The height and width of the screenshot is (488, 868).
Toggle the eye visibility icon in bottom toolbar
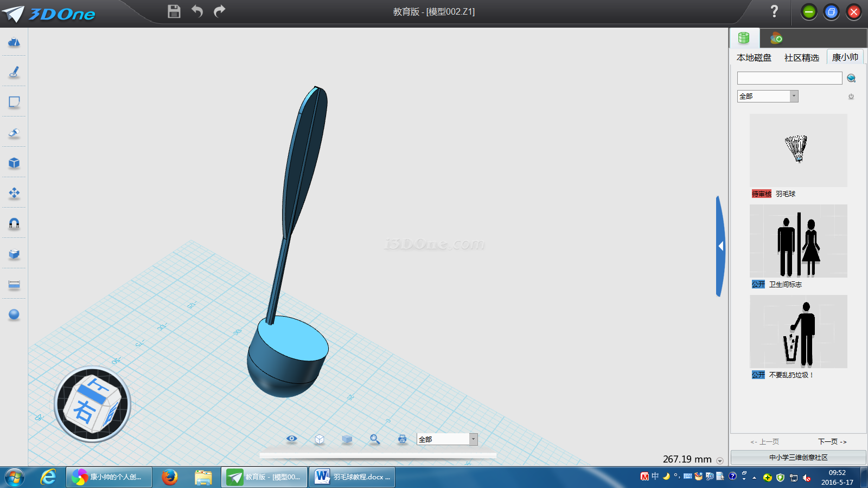[x=292, y=439]
